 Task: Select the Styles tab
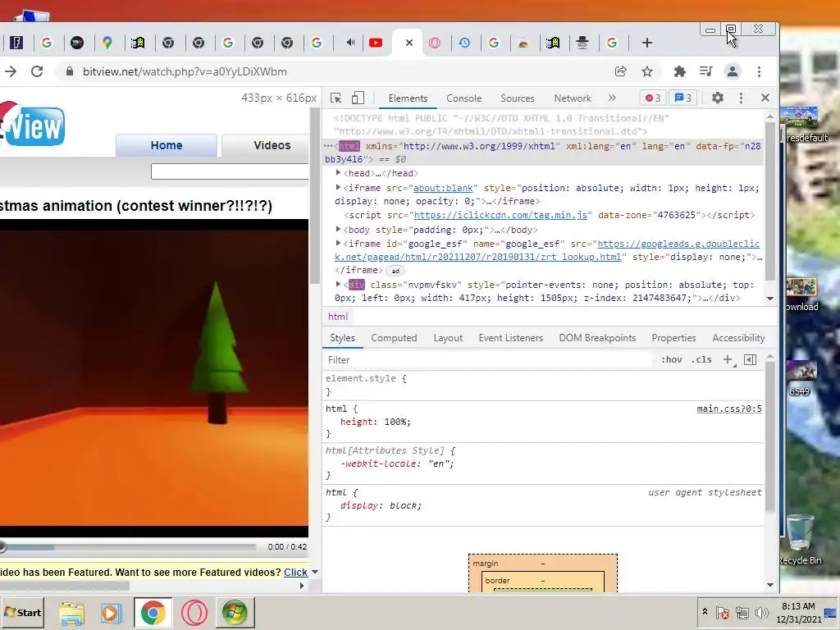click(x=342, y=338)
